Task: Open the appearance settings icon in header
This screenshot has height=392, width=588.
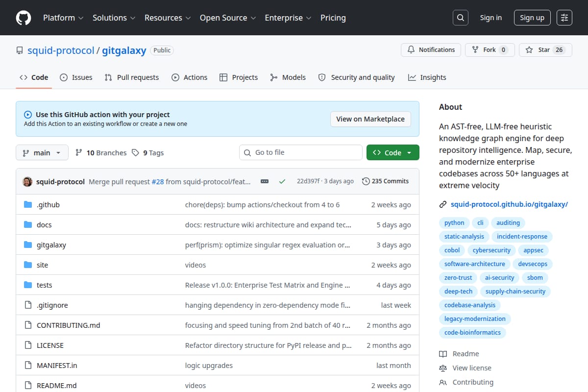Action: pos(564,18)
